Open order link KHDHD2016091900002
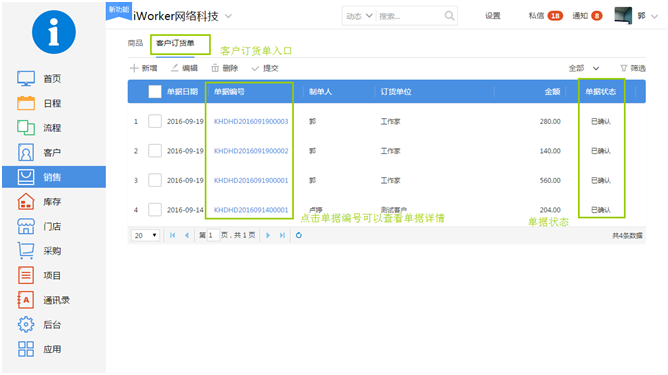The image size is (668, 375). 251,151
